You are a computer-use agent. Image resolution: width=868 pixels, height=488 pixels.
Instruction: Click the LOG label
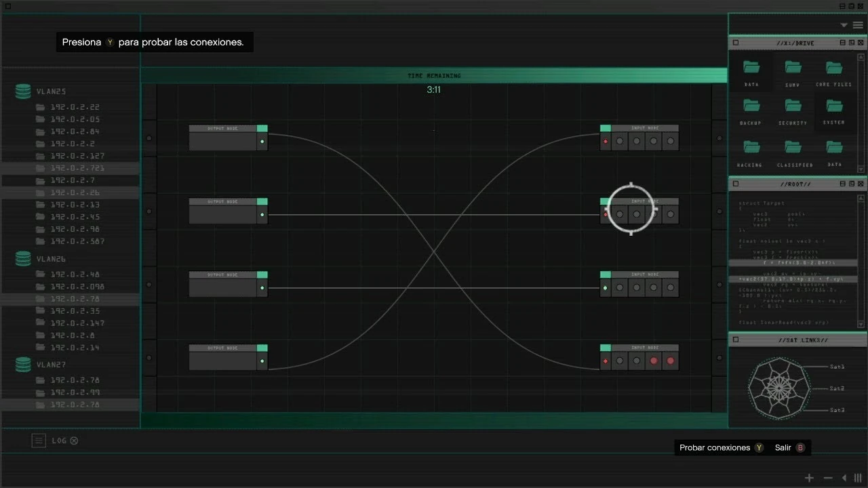tap(60, 441)
